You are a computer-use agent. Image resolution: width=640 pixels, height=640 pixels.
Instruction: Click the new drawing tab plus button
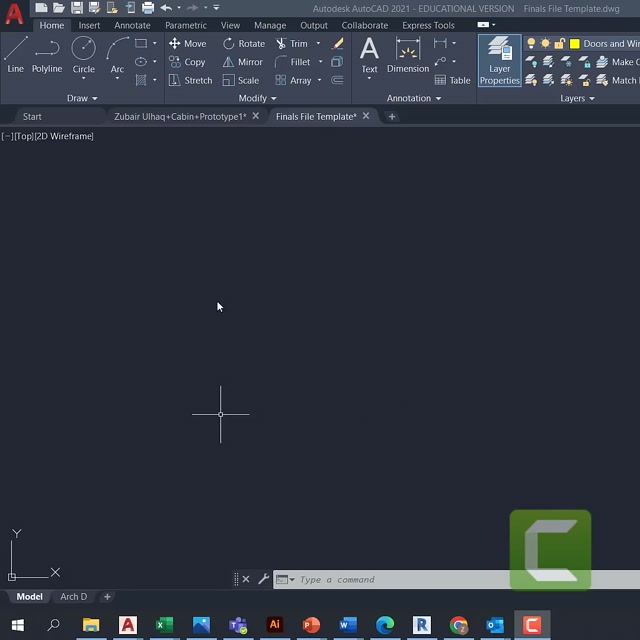pyautogui.click(x=392, y=116)
